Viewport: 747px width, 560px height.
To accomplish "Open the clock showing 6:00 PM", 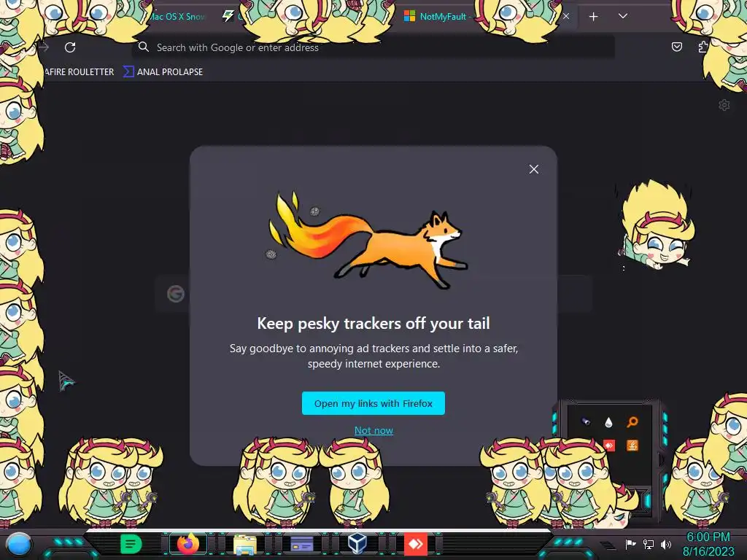I will [708, 544].
